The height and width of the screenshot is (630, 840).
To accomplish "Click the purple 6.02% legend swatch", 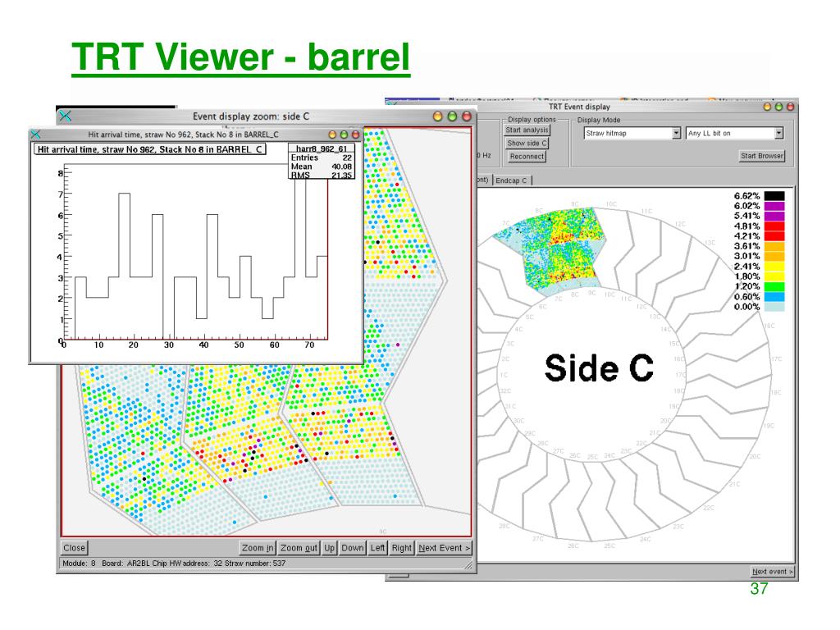I will click(x=774, y=206).
